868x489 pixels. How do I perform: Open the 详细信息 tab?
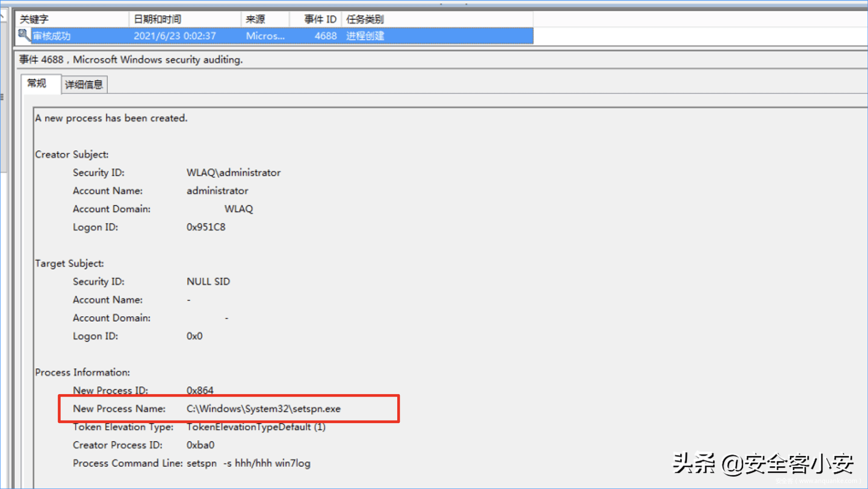click(84, 85)
